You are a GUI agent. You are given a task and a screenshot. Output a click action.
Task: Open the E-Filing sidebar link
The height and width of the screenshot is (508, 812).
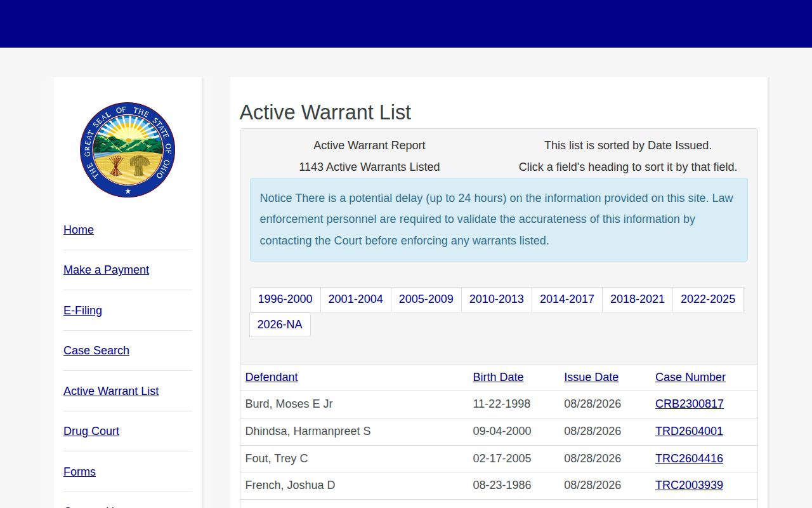click(82, 311)
